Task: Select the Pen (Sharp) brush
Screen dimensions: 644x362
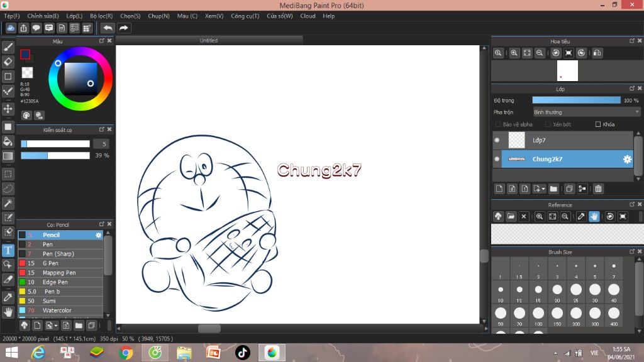Action: [60, 254]
